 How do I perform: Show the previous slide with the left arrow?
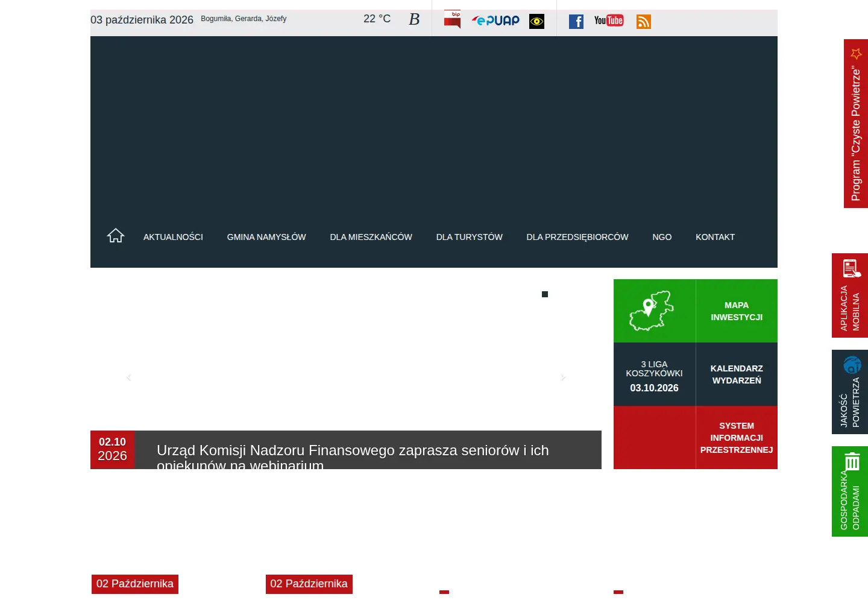click(x=129, y=377)
